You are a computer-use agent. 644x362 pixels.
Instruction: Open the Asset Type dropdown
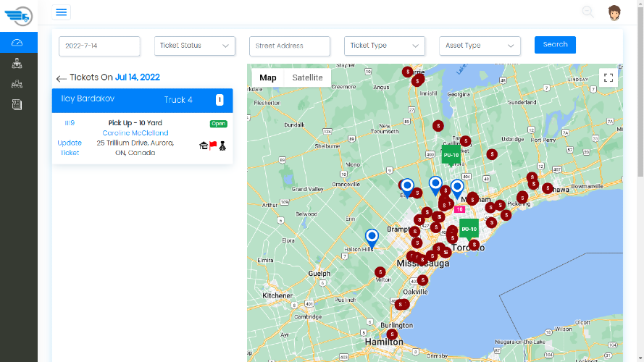(480, 46)
